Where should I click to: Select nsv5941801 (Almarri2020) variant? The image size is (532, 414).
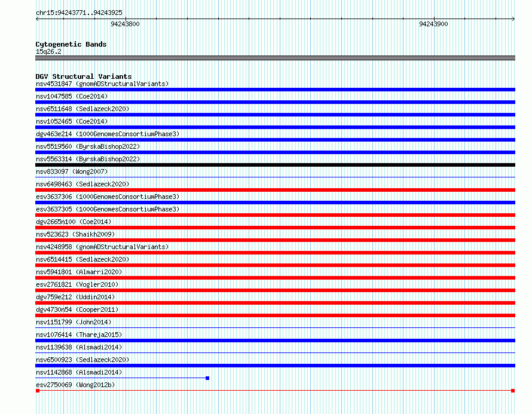pyautogui.click(x=79, y=272)
